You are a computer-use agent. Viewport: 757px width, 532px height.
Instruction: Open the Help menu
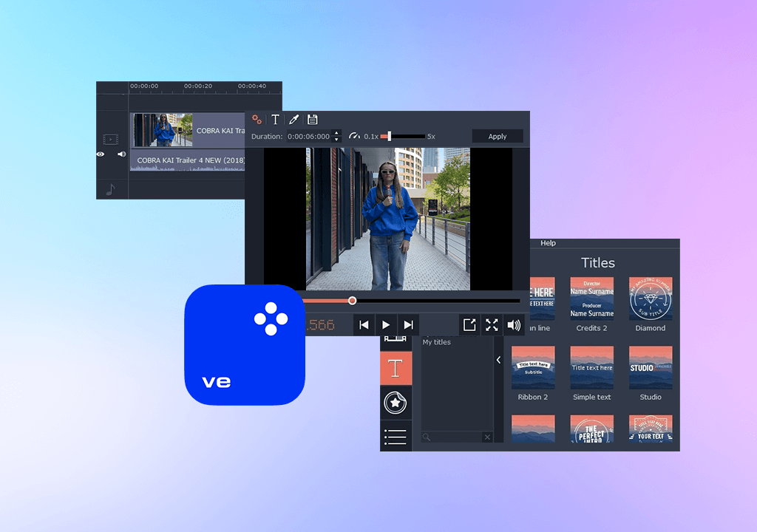[x=548, y=243]
